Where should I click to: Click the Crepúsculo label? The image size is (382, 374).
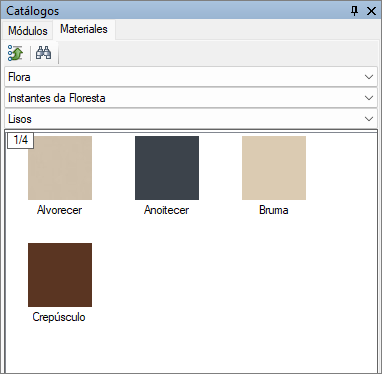pos(59,317)
